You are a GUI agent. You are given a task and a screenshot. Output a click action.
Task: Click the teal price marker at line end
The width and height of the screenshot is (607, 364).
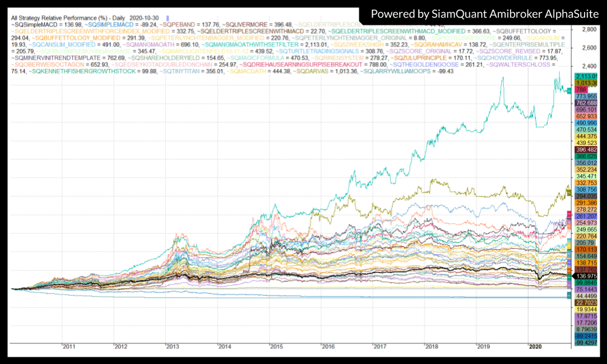pyautogui.click(x=568, y=91)
